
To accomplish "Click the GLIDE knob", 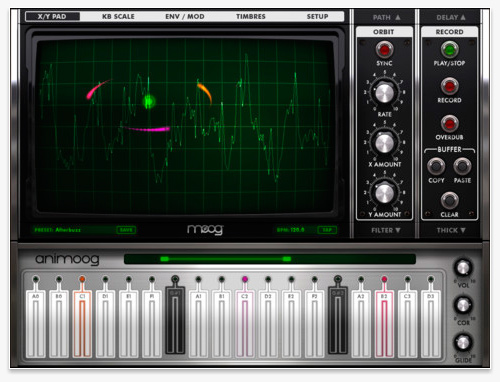I will 463,342.
